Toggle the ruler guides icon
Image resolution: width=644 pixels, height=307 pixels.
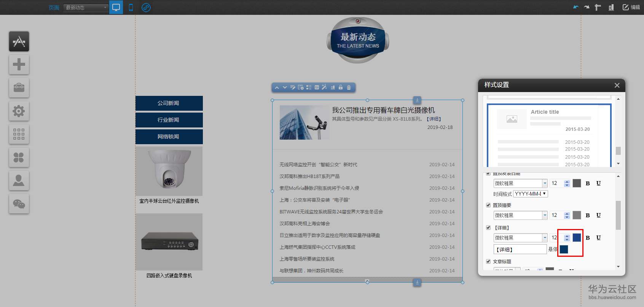(x=598, y=7)
